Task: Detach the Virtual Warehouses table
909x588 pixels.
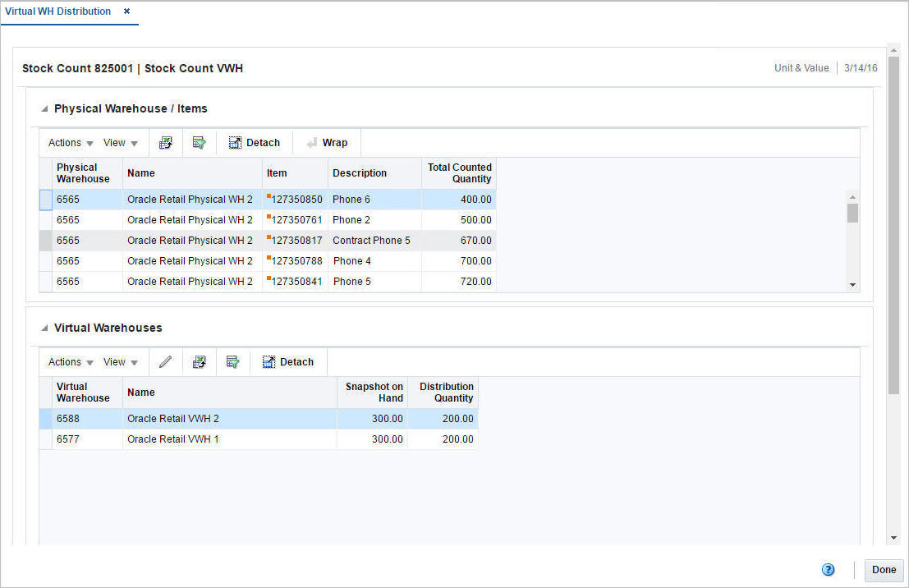Action: 288,361
